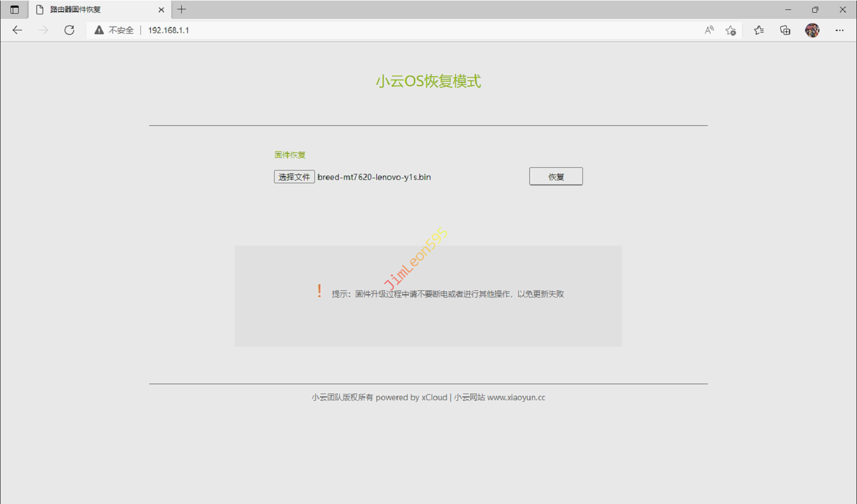Click the selected filename breed-mt7620-lenovo-y1s.bin
857x504 pixels.
pos(374,177)
